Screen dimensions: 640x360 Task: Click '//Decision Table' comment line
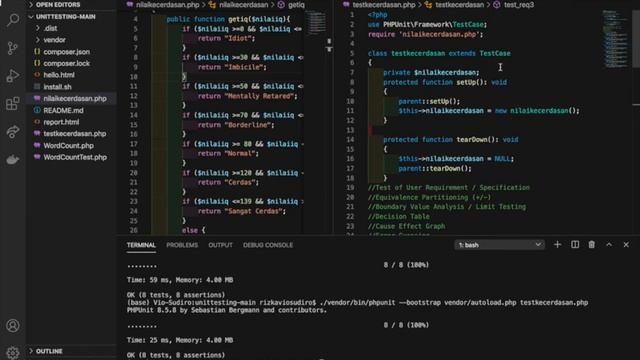(398, 217)
